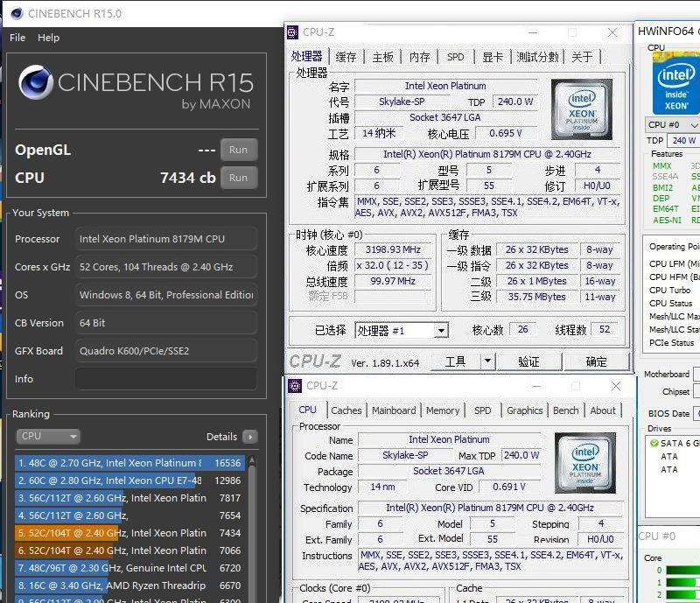
Task: Run the CPU benchmark
Action: point(238,178)
